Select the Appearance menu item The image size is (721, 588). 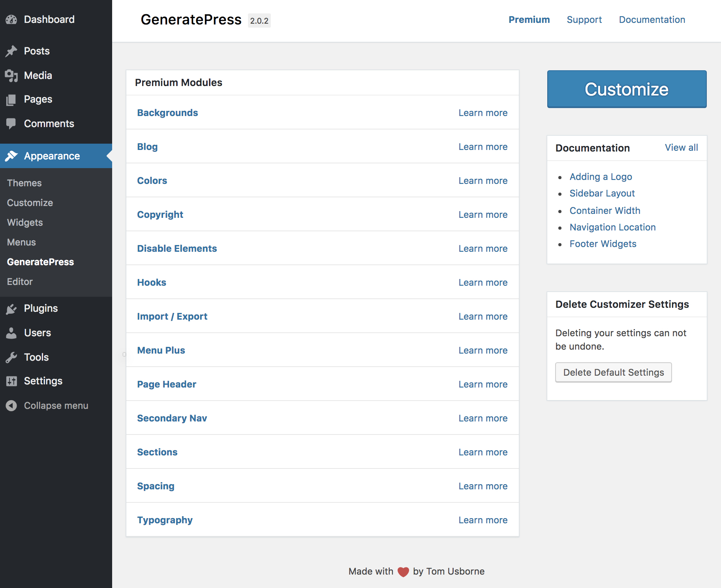[56, 156]
